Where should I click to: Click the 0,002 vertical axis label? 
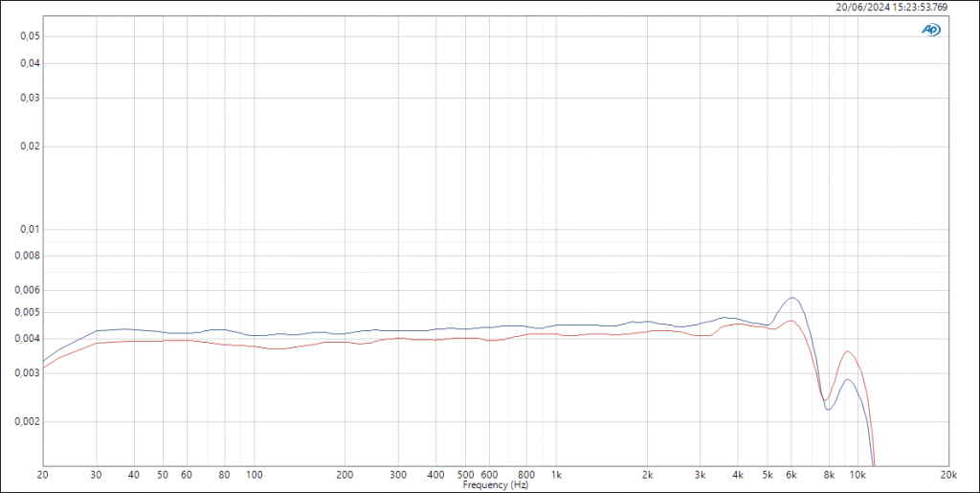[20, 421]
